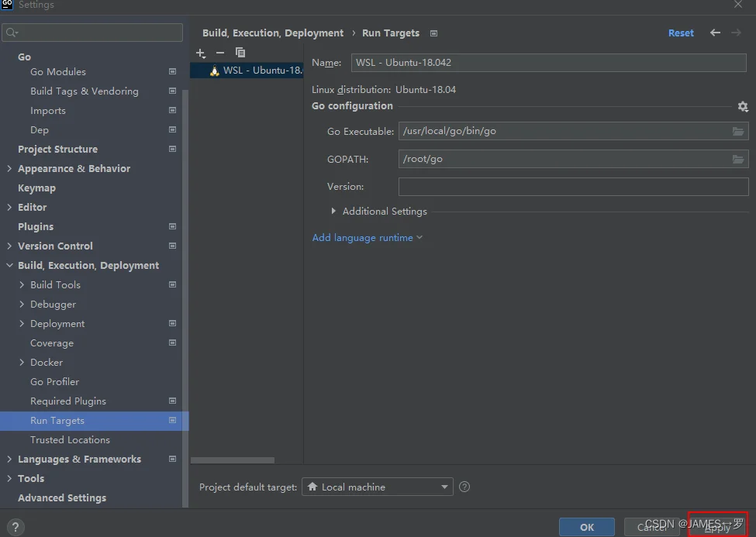Expand the Docker node
This screenshot has width=756, height=537.
[22, 362]
